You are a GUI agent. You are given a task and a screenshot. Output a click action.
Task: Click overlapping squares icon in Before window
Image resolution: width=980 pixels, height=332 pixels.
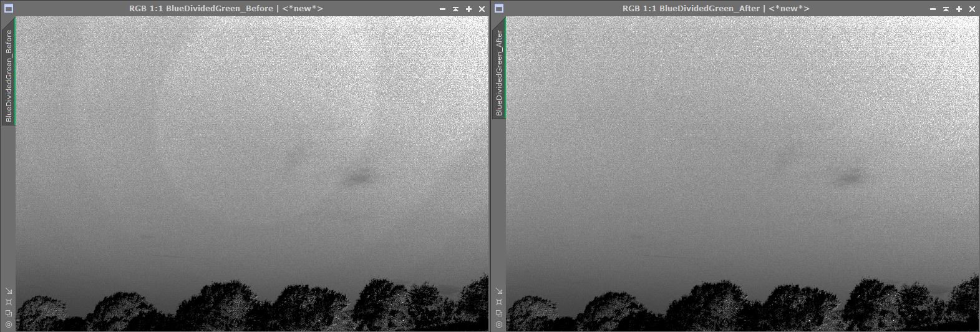8,313
